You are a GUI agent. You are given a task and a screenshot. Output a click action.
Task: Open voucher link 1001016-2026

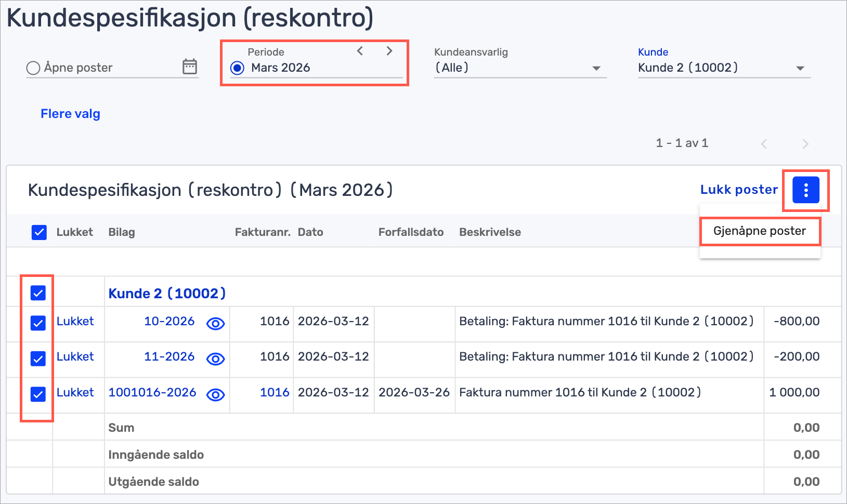(x=152, y=392)
